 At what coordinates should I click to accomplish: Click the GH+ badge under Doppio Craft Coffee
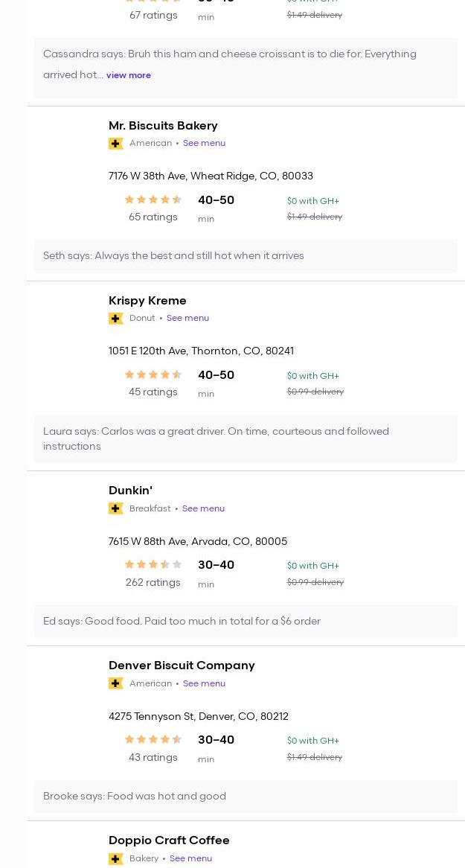click(115, 858)
